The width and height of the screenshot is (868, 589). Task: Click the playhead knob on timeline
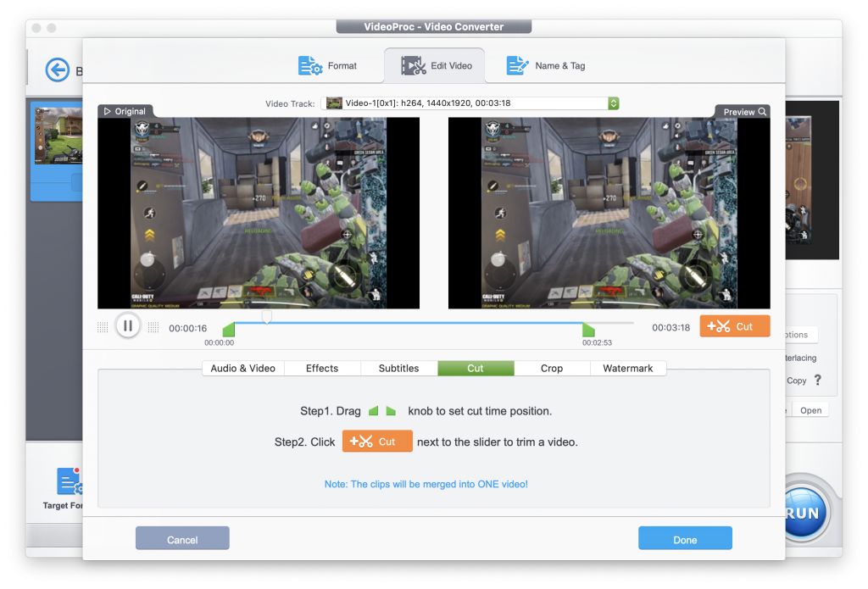click(267, 317)
